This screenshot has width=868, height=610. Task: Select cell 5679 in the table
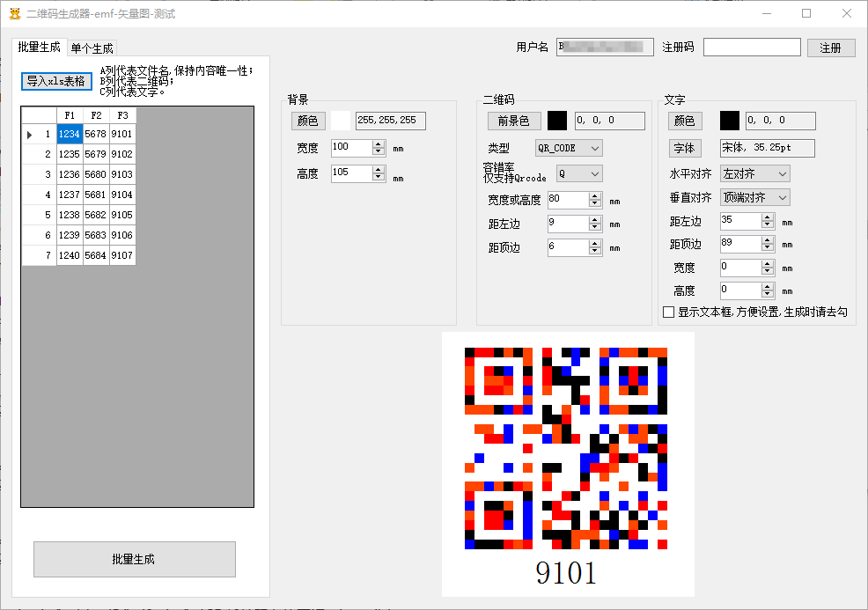(x=96, y=154)
